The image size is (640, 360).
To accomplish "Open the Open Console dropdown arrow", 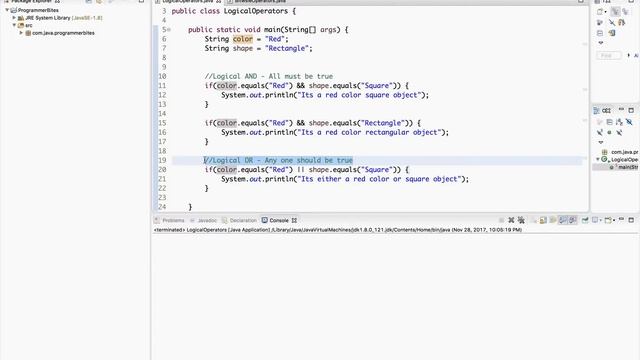I will [614, 220].
